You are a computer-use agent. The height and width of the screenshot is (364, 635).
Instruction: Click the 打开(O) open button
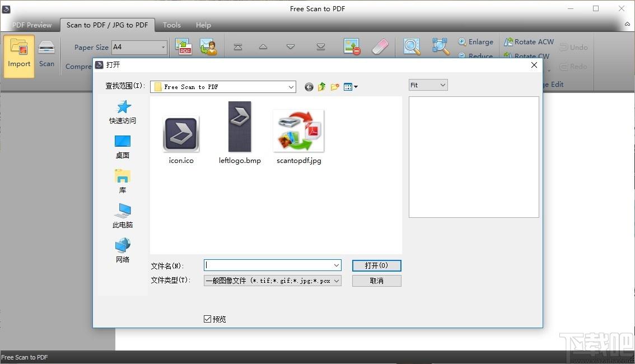[377, 265]
